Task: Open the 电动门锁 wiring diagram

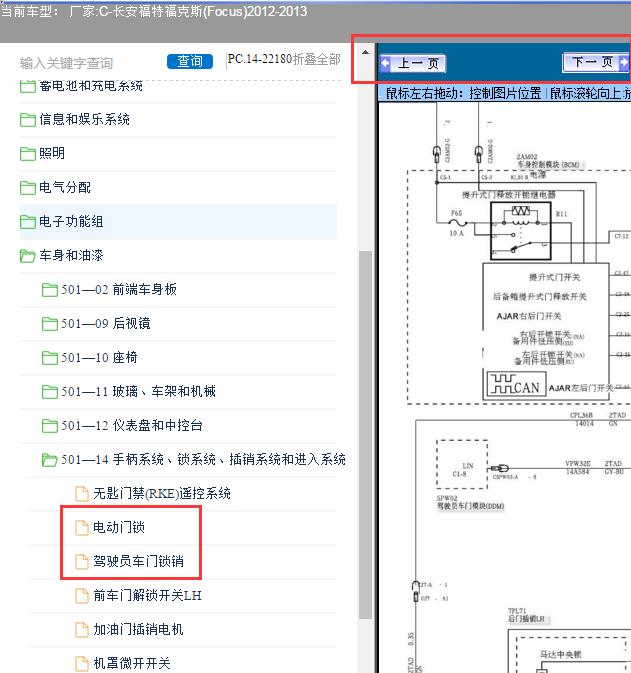Action: click(119, 527)
